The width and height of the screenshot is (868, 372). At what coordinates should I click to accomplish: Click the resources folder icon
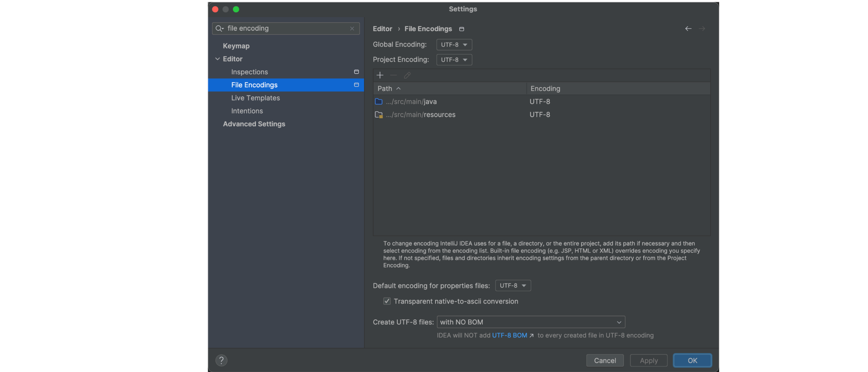tap(379, 115)
